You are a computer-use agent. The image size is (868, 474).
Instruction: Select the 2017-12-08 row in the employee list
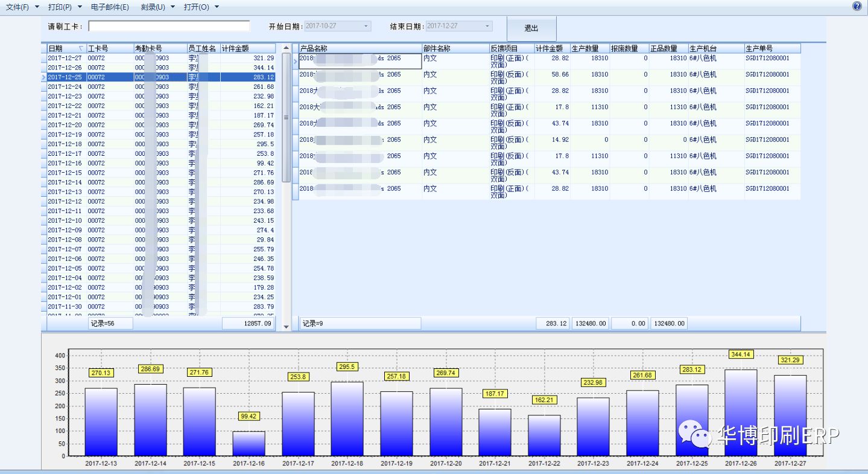(x=161, y=240)
